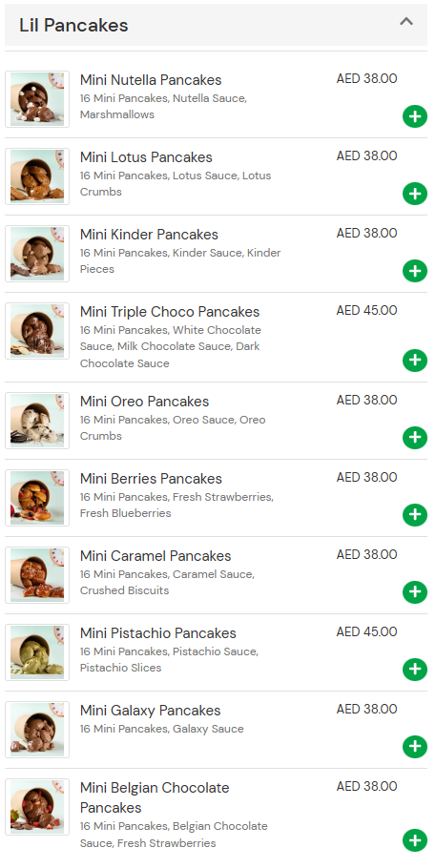Add Mini Berries Pancakes plus icon
This screenshot has height=868, width=436.
pos(414,515)
